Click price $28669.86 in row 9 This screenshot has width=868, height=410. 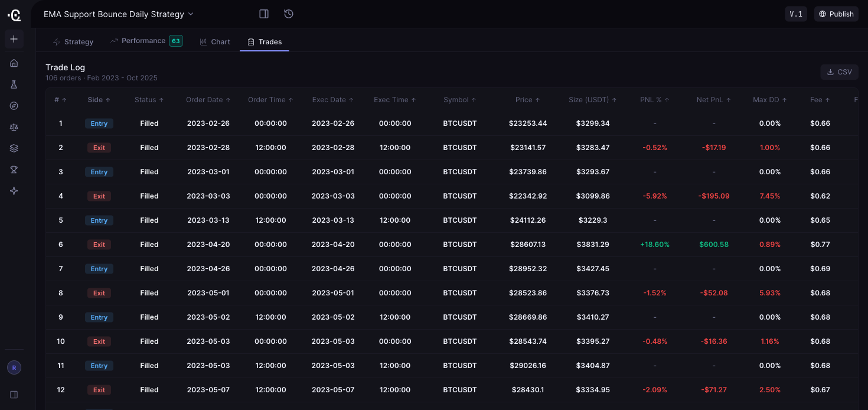click(528, 317)
